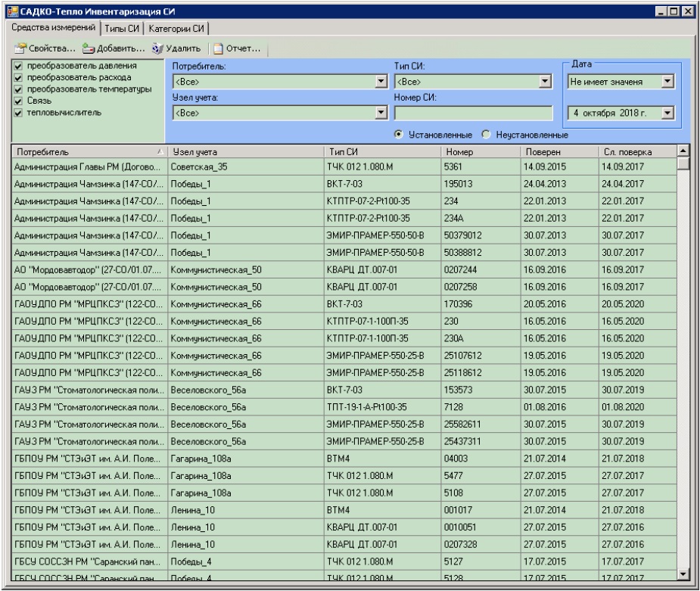The width and height of the screenshot is (700, 591).
Task: Open the Свойства properties toolbar icon
Action: 20,48
